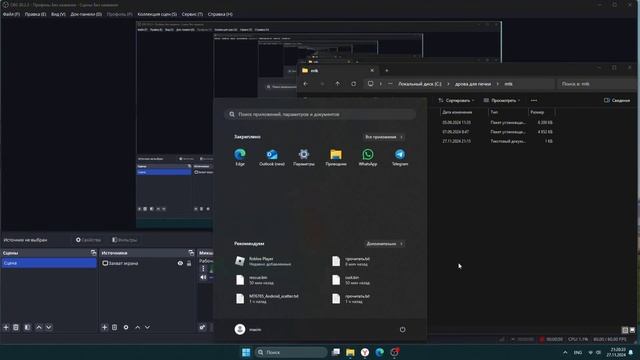Switch File Explorer to details view layout

(x=624, y=330)
